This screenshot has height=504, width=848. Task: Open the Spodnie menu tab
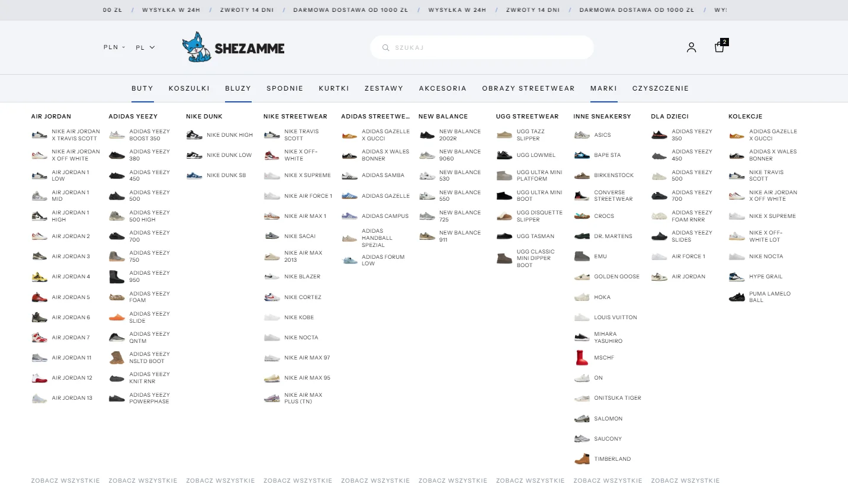click(x=285, y=88)
